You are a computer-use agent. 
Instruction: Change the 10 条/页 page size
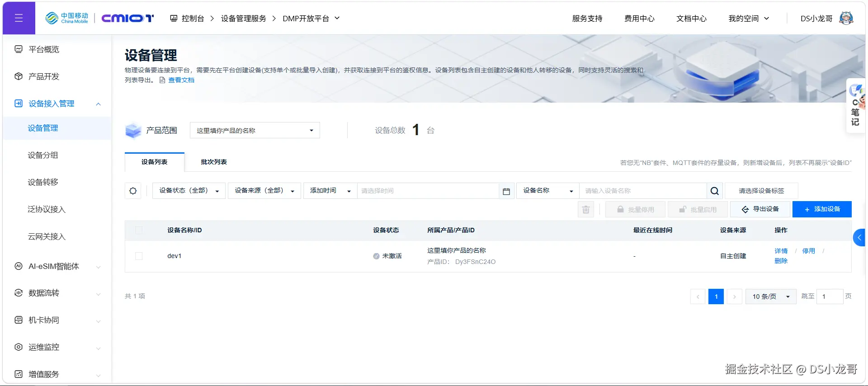[771, 297]
